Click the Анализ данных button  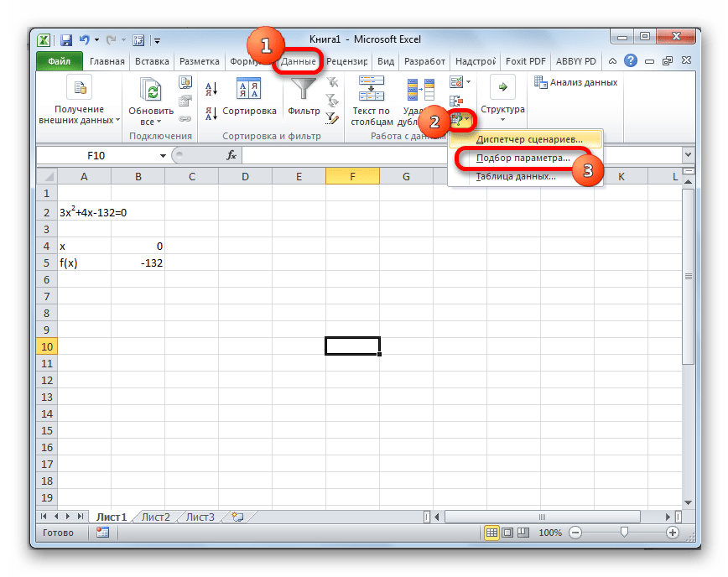(x=575, y=83)
